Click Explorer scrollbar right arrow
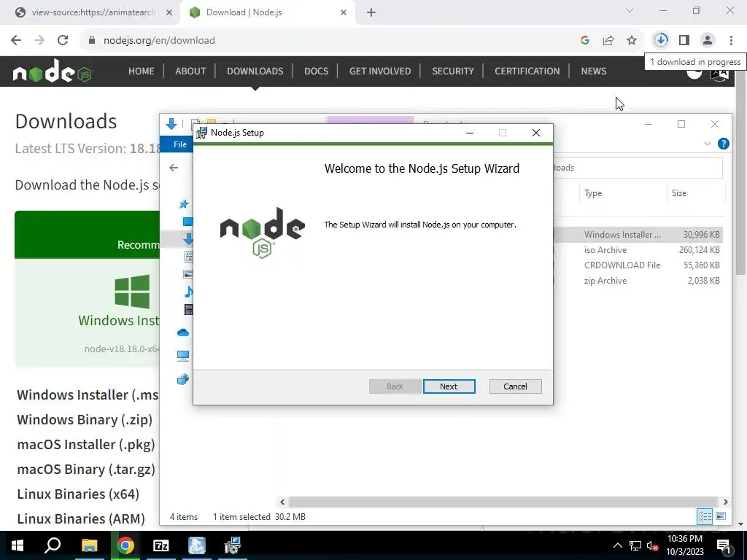The height and width of the screenshot is (560, 747). [x=726, y=502]
